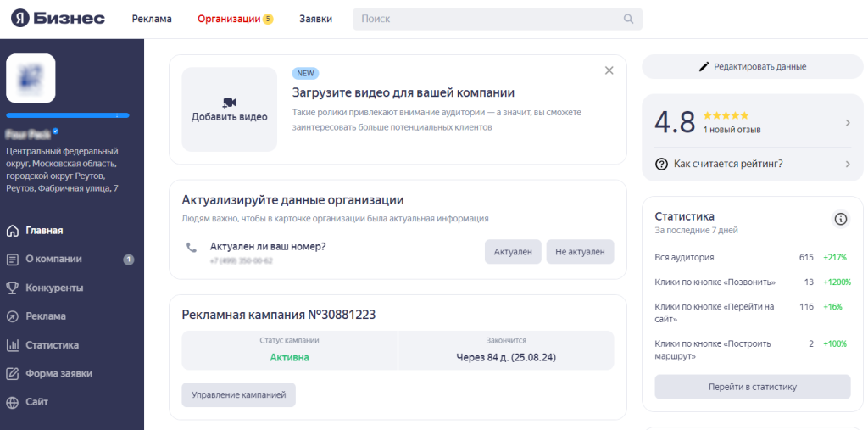Click the search magnifier icon
Screen dimensions: 868x430
pos(628,19)
